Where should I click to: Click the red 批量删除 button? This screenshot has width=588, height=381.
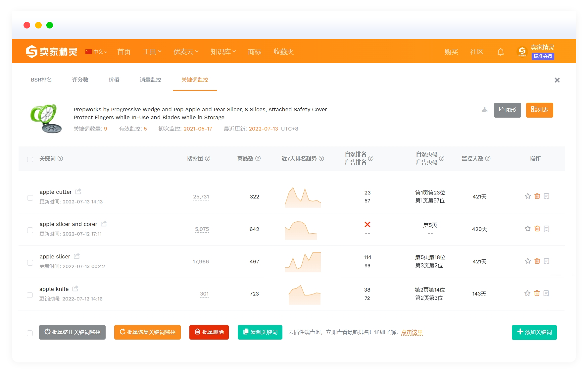[x=209, y=332]
